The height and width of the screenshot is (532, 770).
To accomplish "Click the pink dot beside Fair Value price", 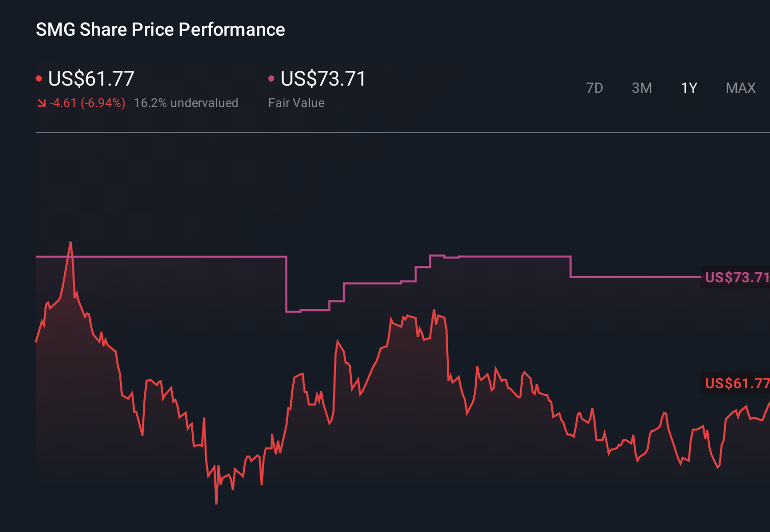I will [x=271, y=78].
